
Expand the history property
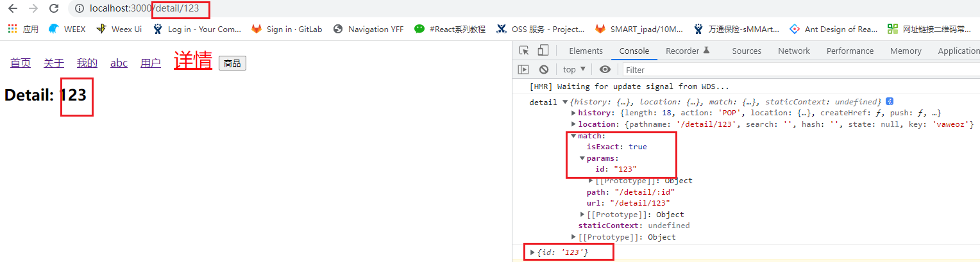pos(573,113)
